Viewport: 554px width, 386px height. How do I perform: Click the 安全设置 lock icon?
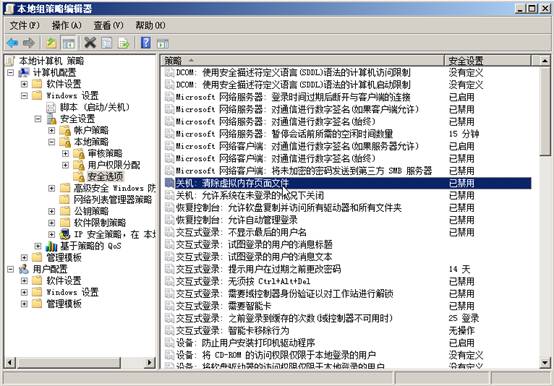click(x=52, y=119)
